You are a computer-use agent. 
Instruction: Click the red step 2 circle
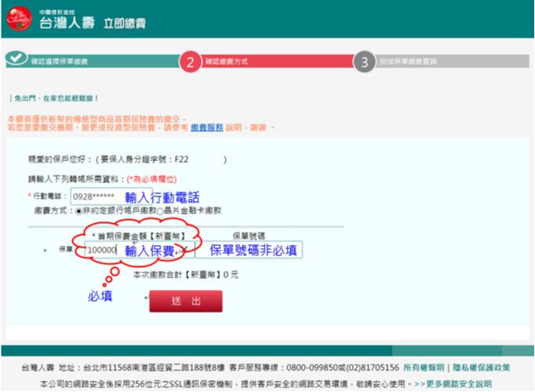point(190,62)
